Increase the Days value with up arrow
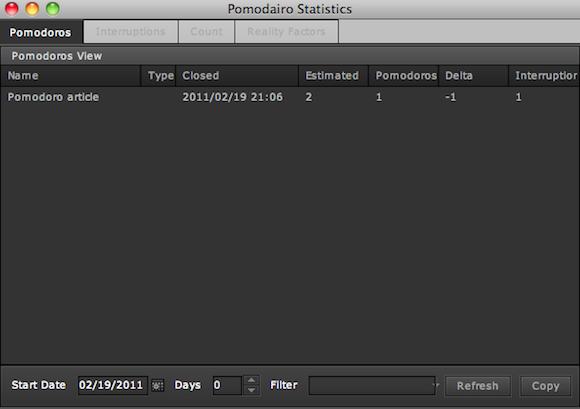The image size is (580, 409). click(252, 380)
